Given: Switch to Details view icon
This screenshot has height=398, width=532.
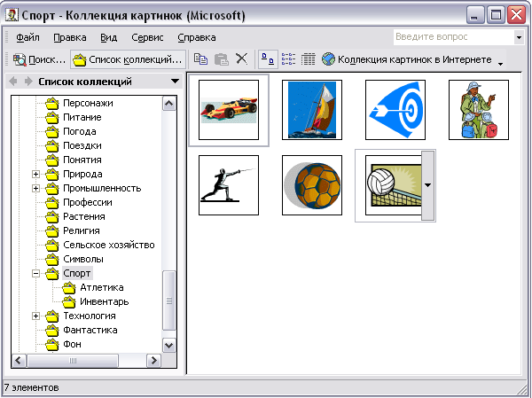Looking at the screenshot, I should tap(309, 59).
